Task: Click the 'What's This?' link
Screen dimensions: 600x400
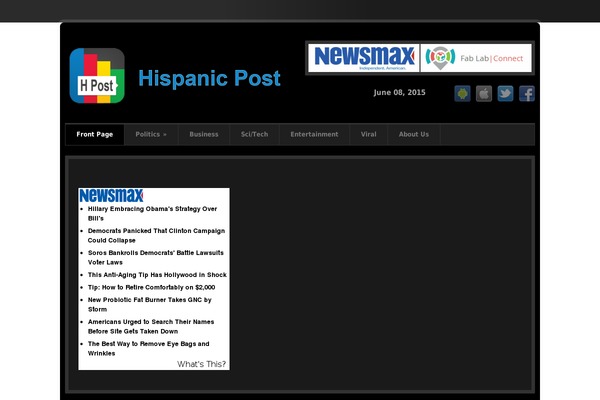Action: (x=201, y=364)
